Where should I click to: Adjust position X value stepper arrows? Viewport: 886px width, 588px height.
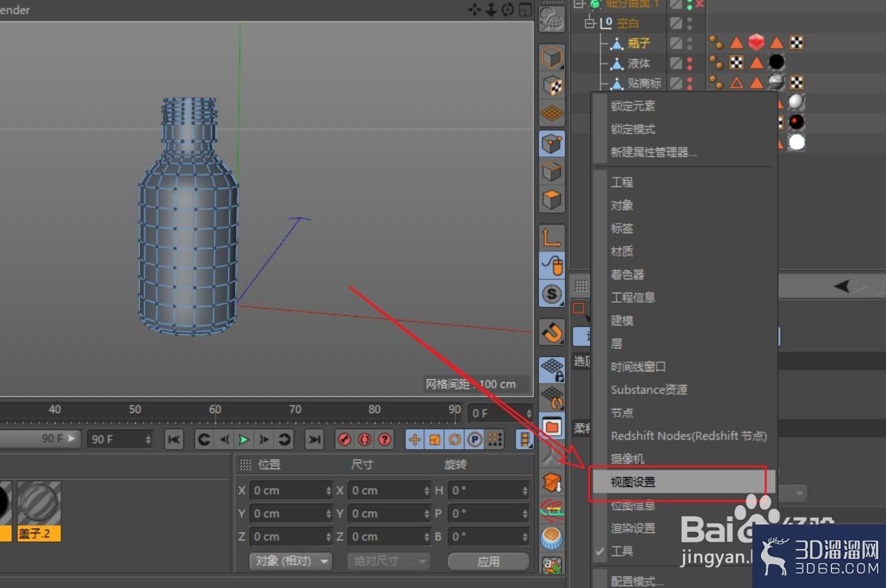coord(328,490)
